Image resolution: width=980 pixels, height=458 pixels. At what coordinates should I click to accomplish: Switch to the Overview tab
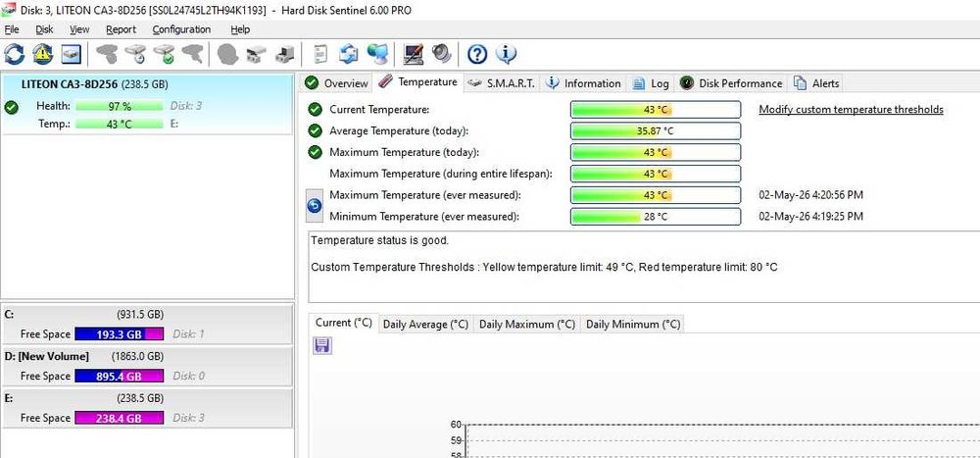point(337,83)
